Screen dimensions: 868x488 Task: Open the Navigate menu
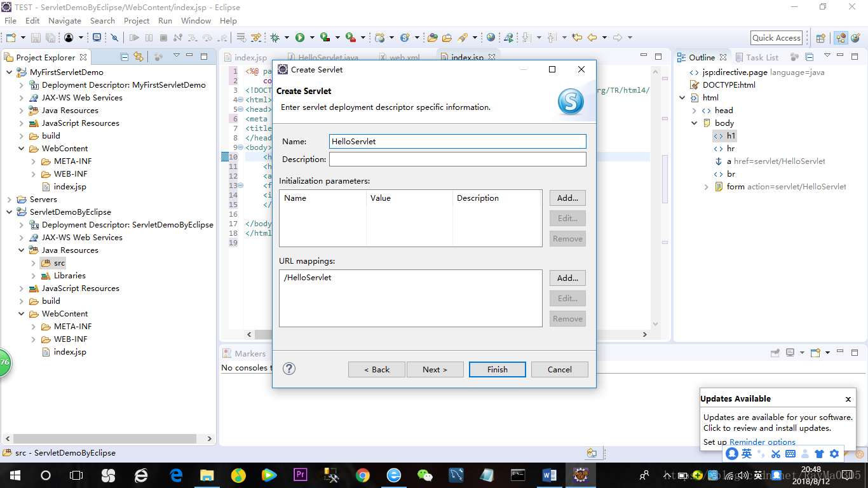65,20
